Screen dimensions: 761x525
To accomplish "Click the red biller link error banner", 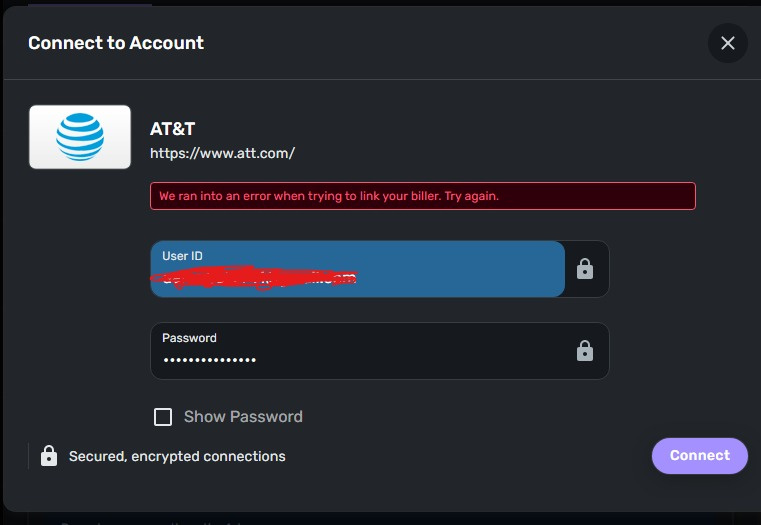I will point(423,196).
